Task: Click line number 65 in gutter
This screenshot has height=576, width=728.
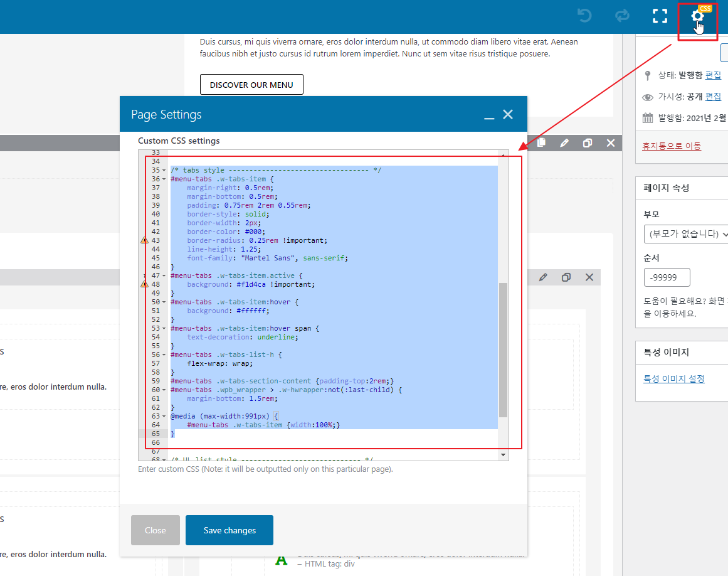Action: [x=156, y=434]
